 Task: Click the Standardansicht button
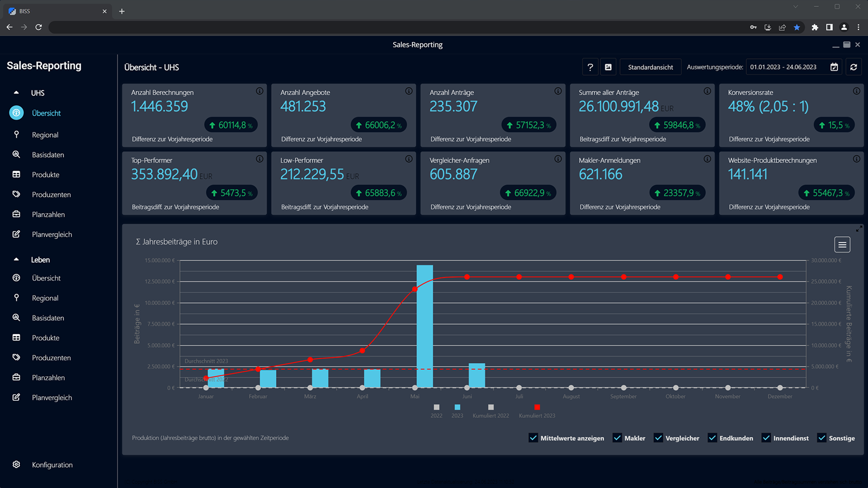(x=650, y=67)
